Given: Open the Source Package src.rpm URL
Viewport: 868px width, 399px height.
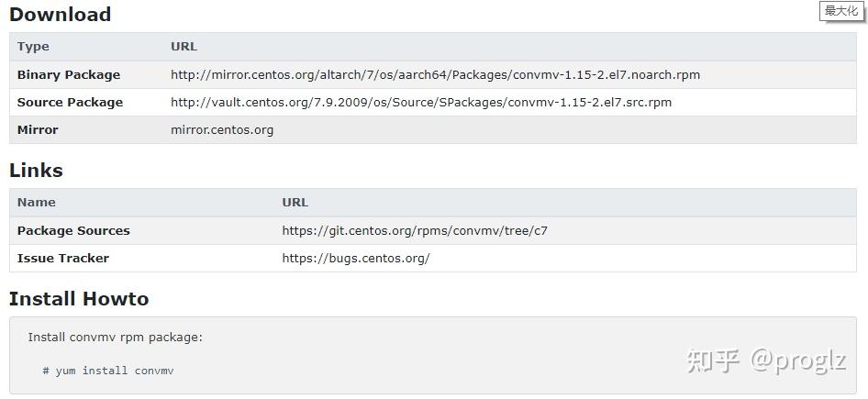Looking at the screenshot, I should (420, 103).
